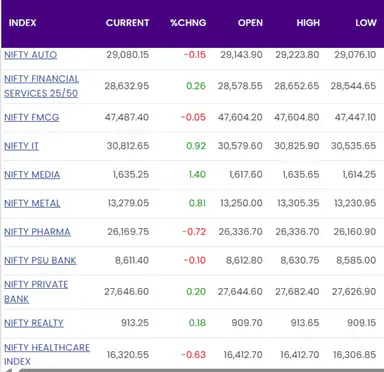Select NIFTY METAL high value 13,305.35
Screen dimensions: 384x372
[x=298, y=203]
